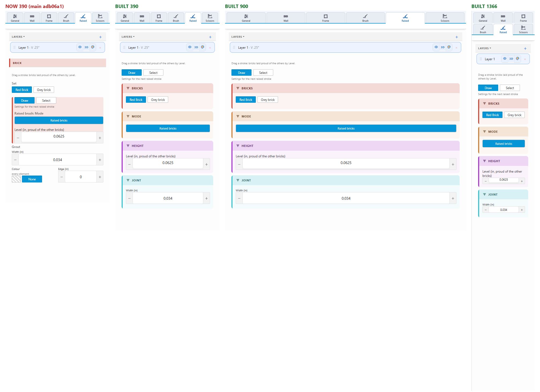
Task: Click Level value field in BUILT 900
Action: coord(346,163)
